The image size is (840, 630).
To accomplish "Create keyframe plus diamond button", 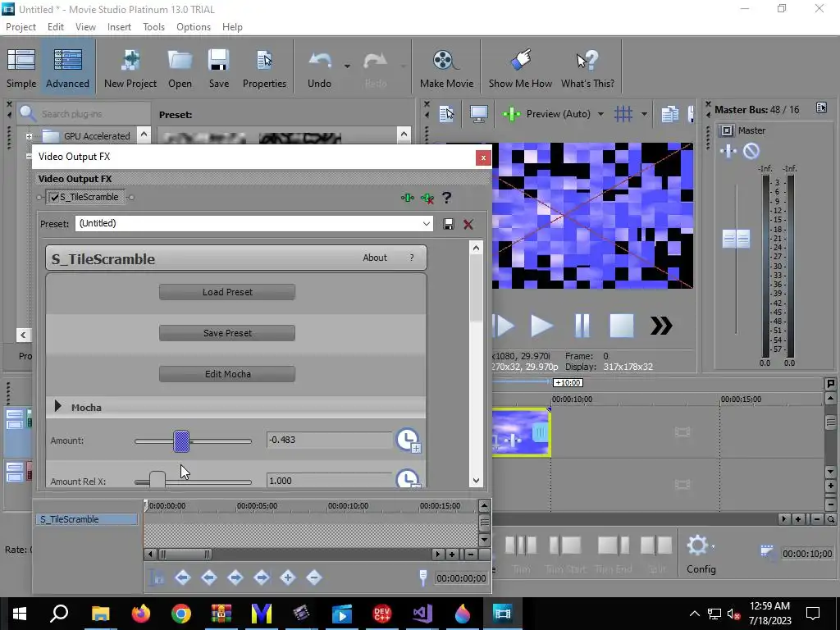I will pyautogui.click(x=288, y=577).
